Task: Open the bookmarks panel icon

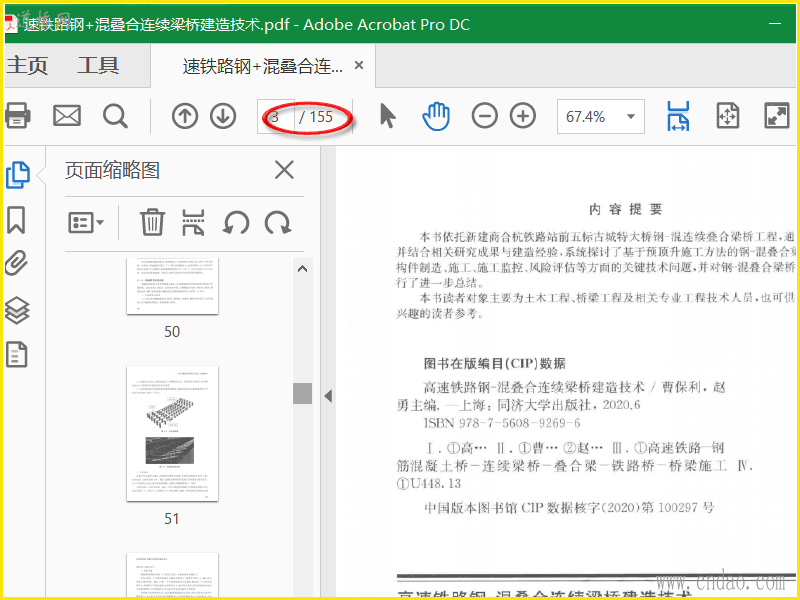Action: (16, 220)
